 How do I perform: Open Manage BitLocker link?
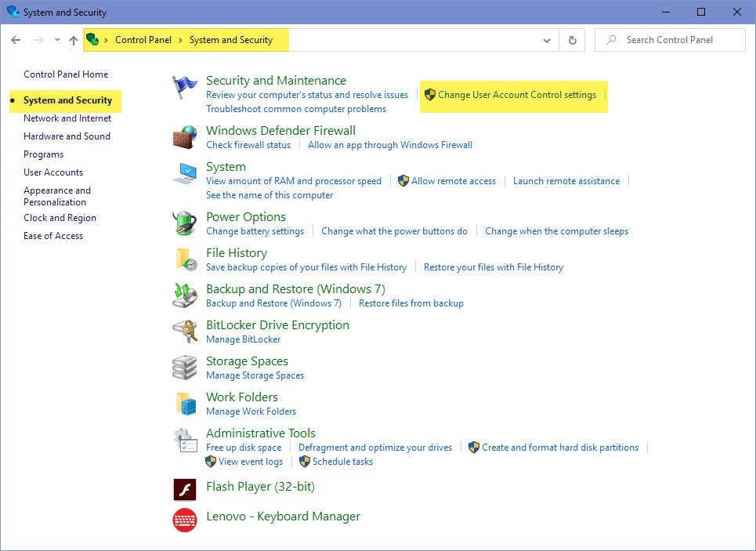pyautogui.click(x=244, y=339)
